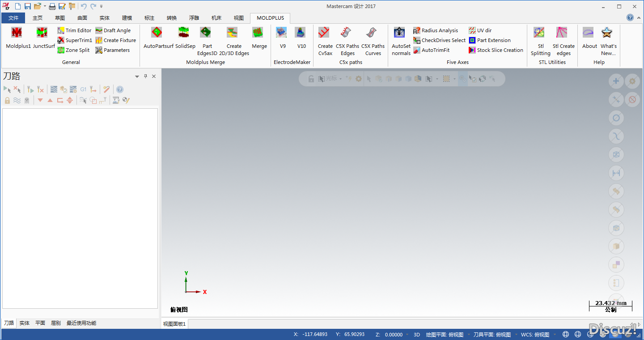Close the toolpaths panel

click(x=154, y=76)
